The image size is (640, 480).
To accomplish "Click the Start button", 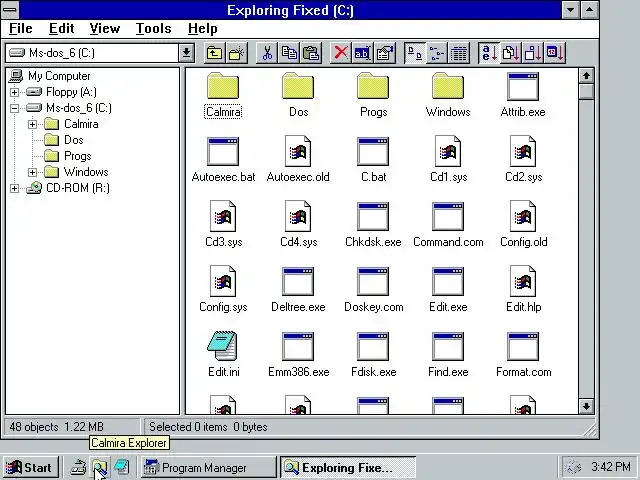I will (x=31, y=467).
